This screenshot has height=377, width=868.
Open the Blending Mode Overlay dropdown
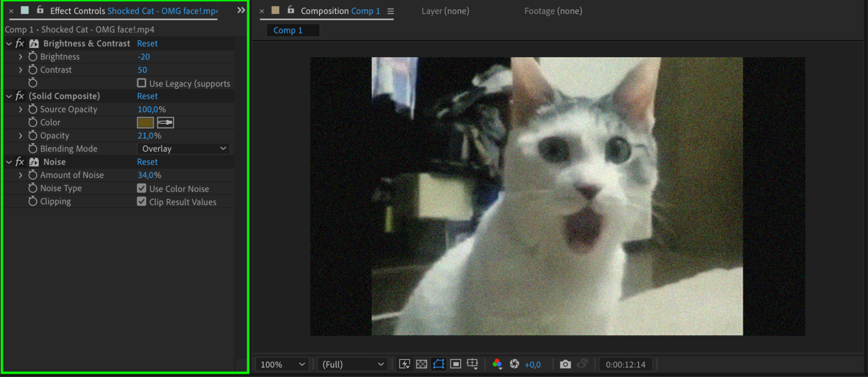183,149
